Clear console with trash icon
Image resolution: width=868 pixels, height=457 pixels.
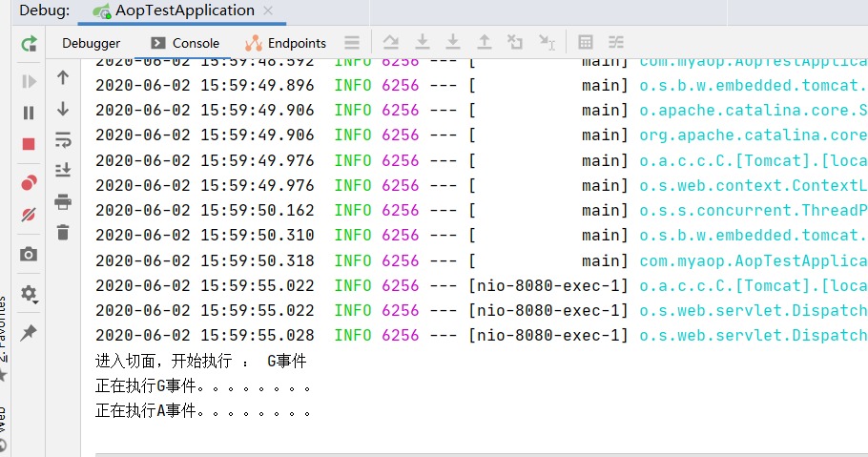pos(63,233)
